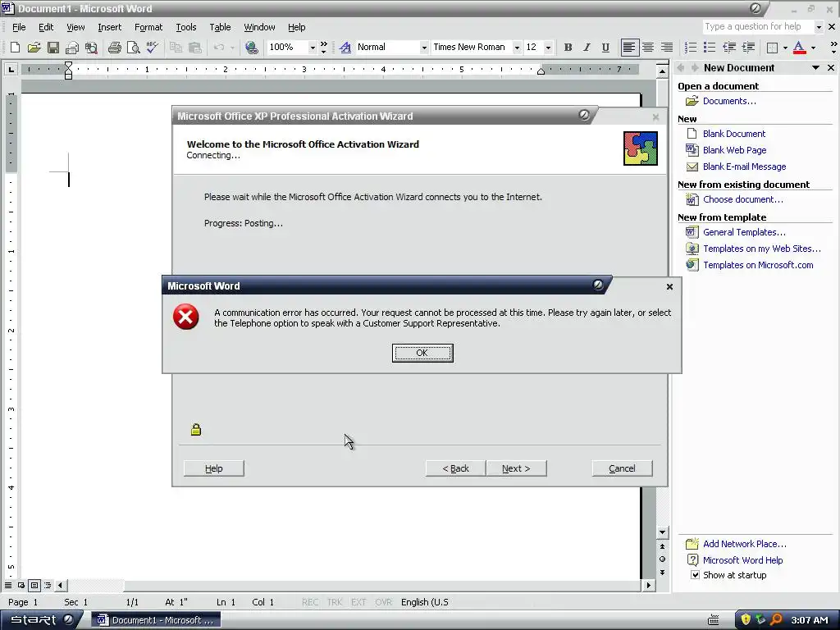Viewport: 840px width, 630px height.
Task: Toggle numbered list formatting
Action: (691, 48)
